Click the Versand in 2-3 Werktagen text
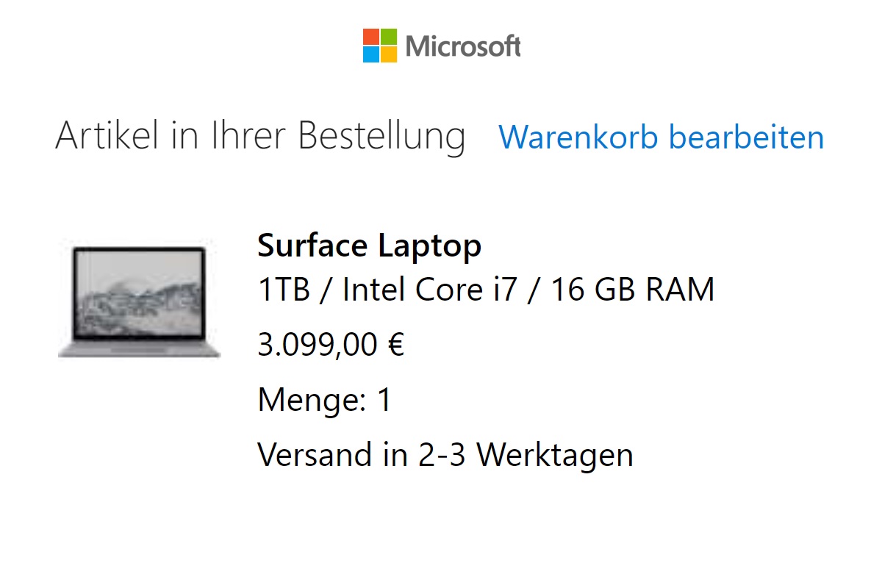This screenshot has width=882, height=588. point(445,455)
